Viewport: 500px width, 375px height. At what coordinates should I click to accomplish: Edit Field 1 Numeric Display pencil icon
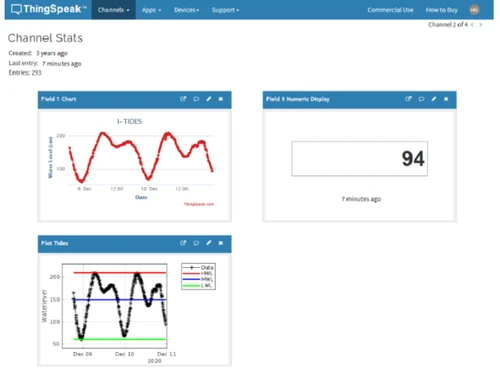[x=434, y=99]
